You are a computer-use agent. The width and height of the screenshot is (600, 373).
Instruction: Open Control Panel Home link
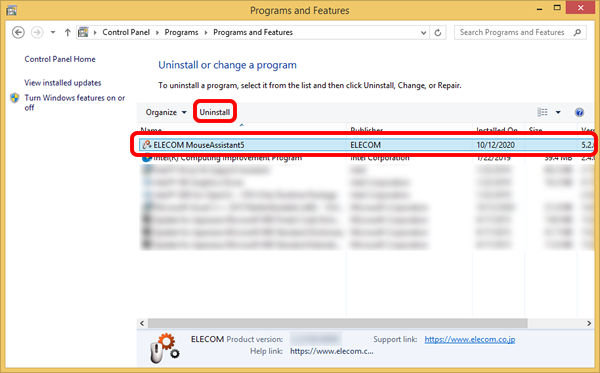[x=60, y=59]
